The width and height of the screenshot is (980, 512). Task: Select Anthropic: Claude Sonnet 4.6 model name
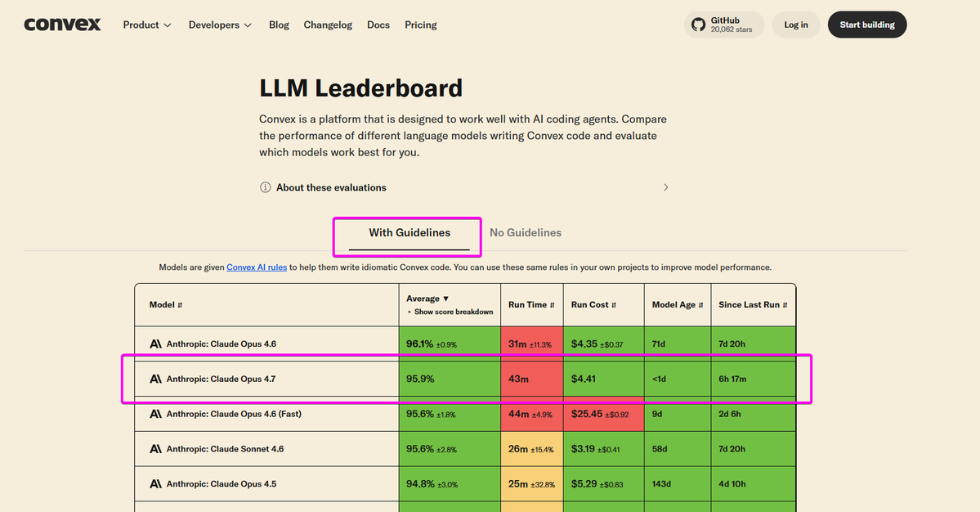click(x=225, y=449)
